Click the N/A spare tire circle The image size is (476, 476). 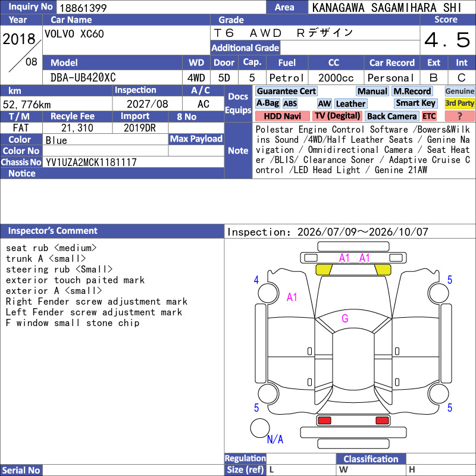coord(259,428)
